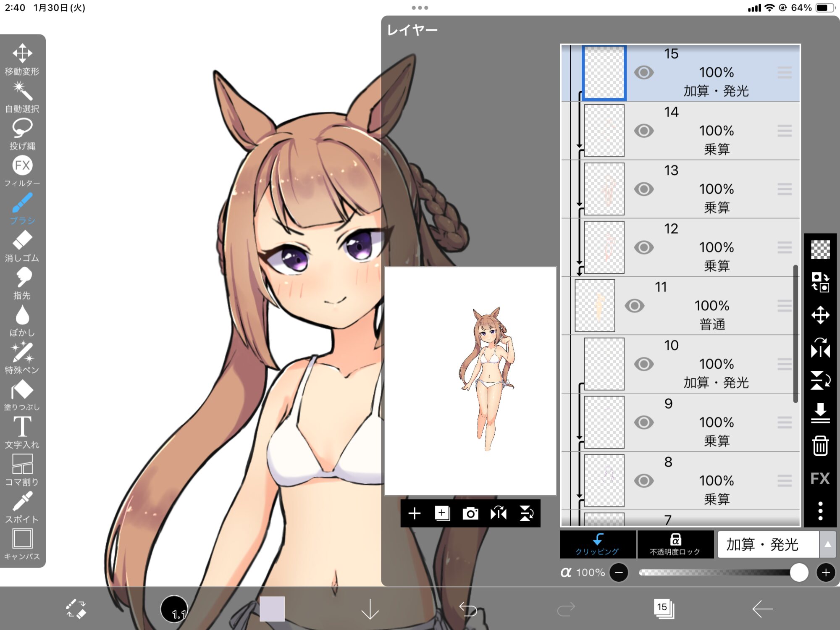This screenshot has height=630, width=840.
Task: Add layer from camera icon
Action: (470, 513)
